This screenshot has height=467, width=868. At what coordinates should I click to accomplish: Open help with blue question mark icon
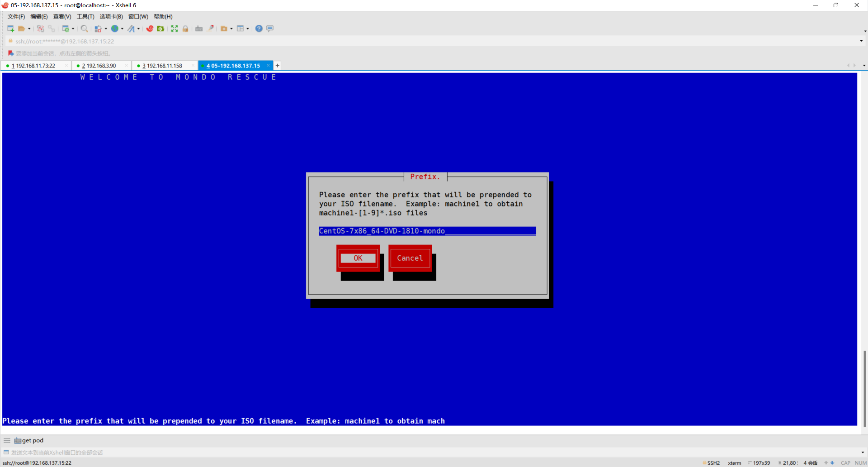[x=259, y=29]
